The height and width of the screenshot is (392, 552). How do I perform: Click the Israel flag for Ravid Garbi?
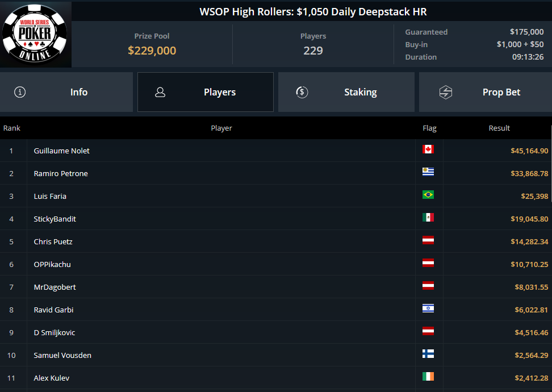[428, 308]
